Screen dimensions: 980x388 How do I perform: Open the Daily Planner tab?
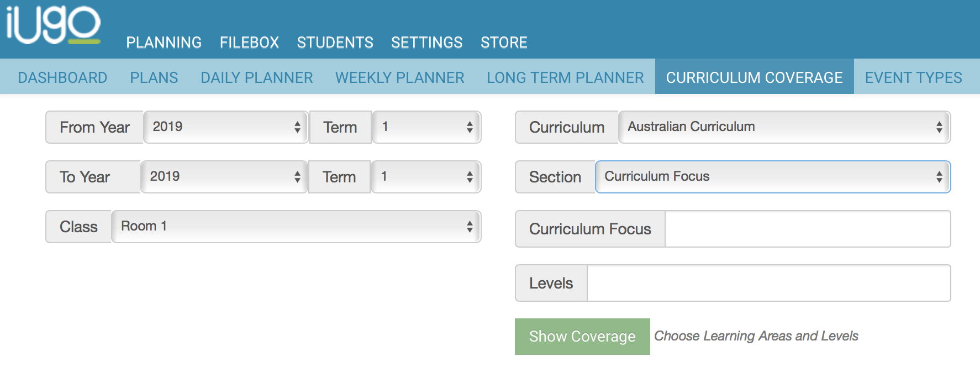click(x=256, y=77)
